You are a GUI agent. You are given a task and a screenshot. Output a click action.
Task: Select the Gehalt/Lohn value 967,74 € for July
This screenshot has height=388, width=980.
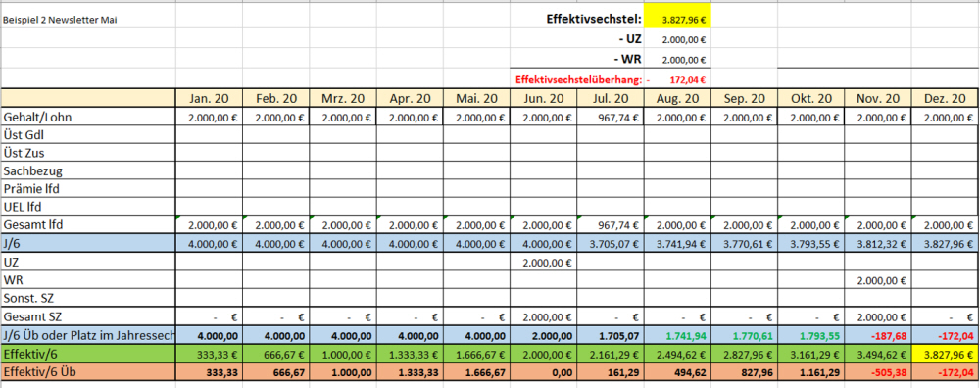click(610, 118)
